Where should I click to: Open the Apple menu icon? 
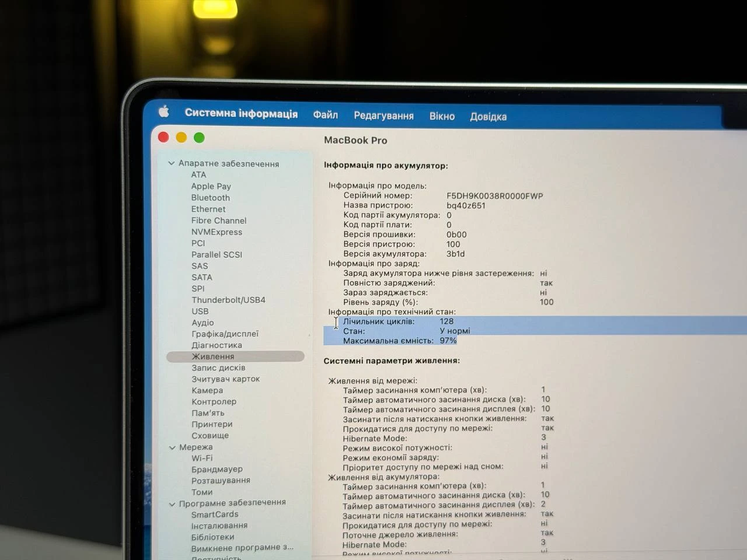pos(164,111)
